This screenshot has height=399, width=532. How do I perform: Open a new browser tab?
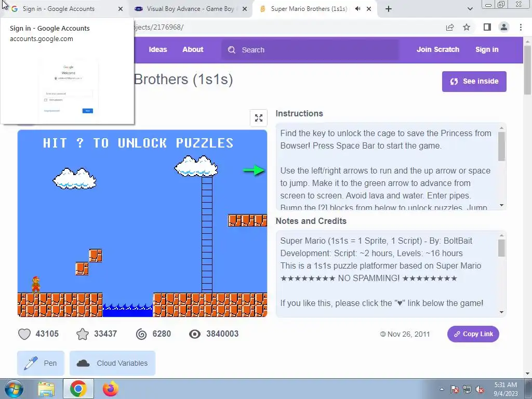(x=389, y=9)
